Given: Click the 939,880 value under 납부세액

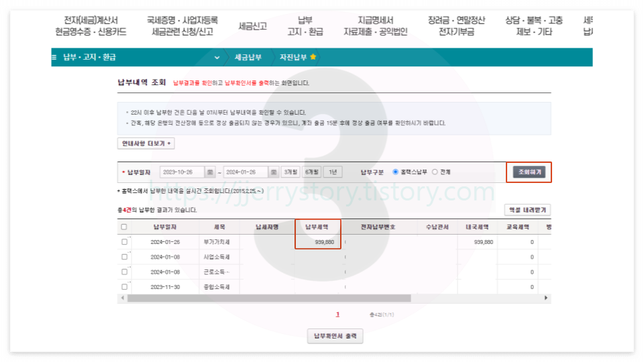Looking at the screenshot, I should coord(325,242).
